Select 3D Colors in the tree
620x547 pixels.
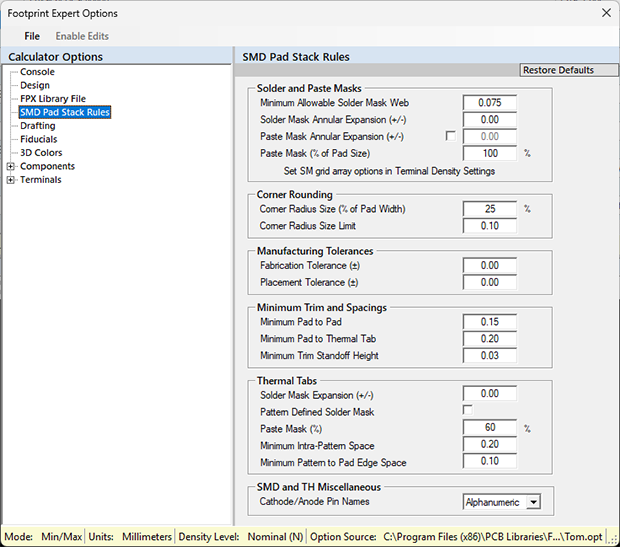[x=41, y=153]
